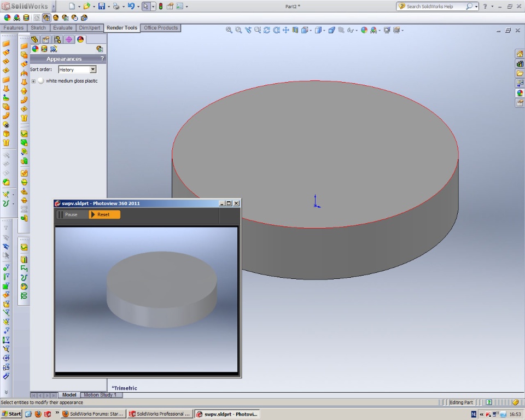Click the Final Render gold sphere icon

(56, 17)
